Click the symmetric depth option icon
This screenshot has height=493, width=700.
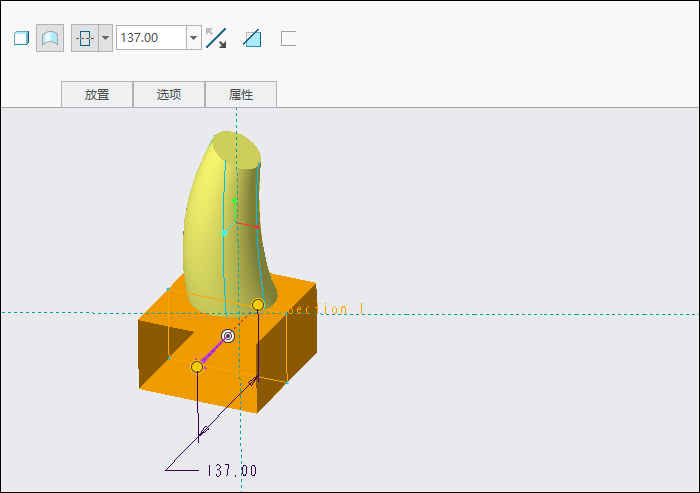[x=85, y=38]
